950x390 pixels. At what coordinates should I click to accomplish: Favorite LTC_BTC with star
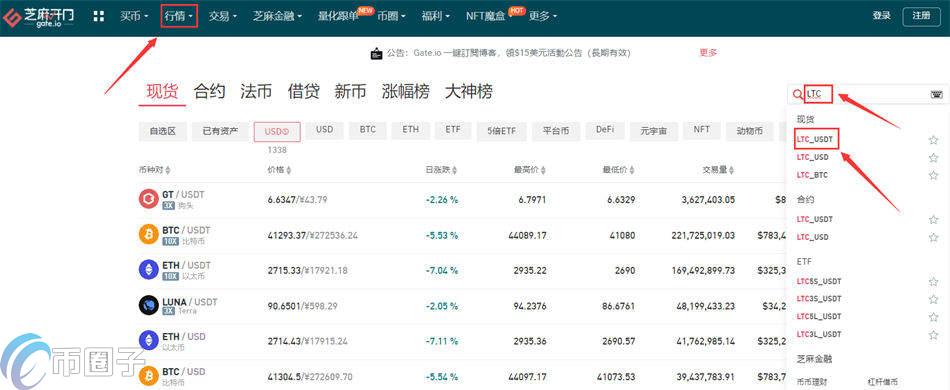933,175
